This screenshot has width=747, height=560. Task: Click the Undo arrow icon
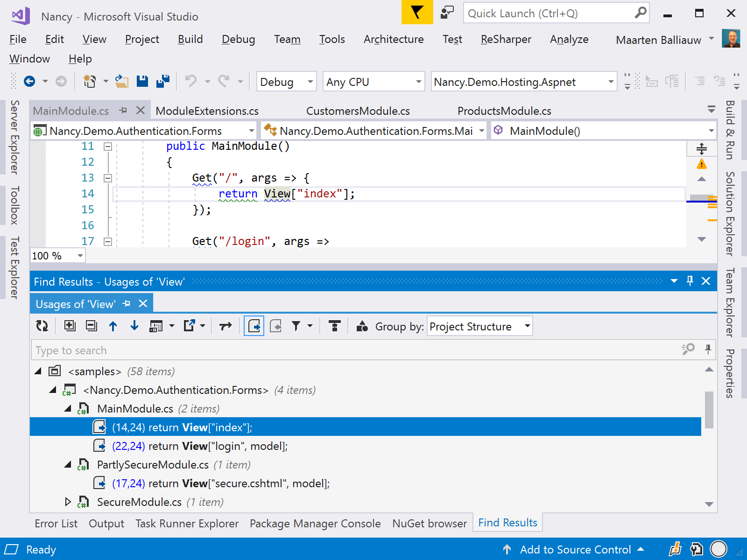(x=190, y=81)
